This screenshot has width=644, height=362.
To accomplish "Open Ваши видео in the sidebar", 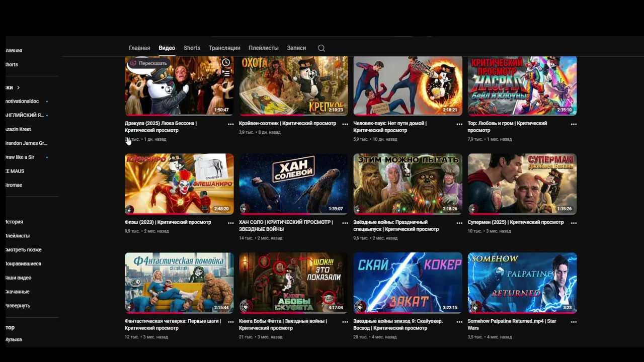I will click(18, 278).
